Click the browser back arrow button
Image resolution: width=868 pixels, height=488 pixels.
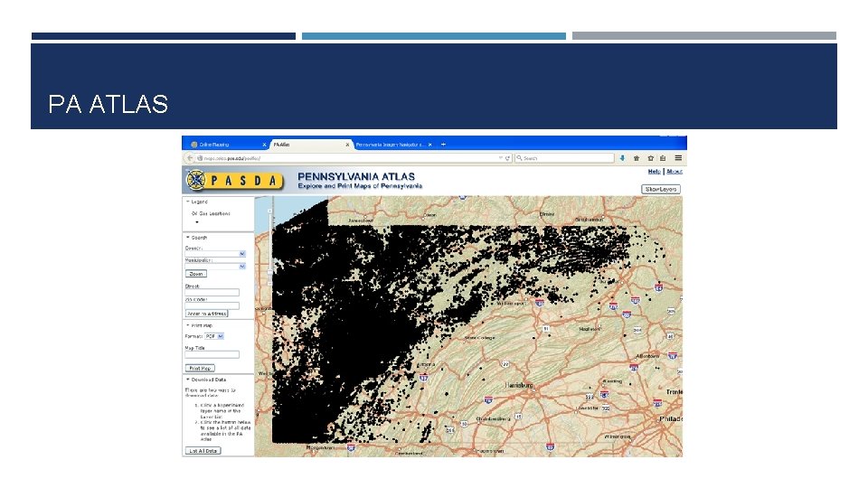(x=190, y=158)
